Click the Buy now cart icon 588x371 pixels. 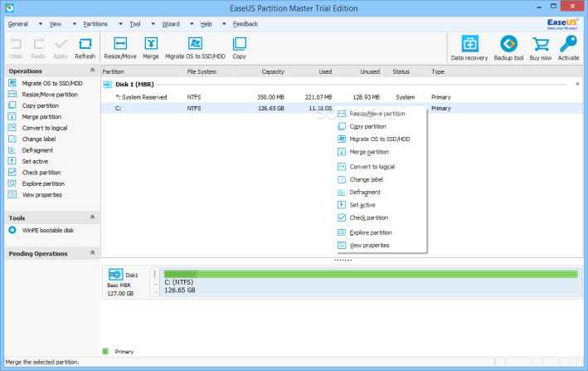point(540,46)
